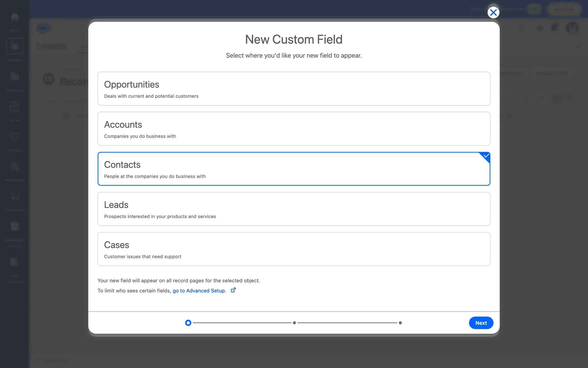Click the first progress step indicator

point(188,323)
